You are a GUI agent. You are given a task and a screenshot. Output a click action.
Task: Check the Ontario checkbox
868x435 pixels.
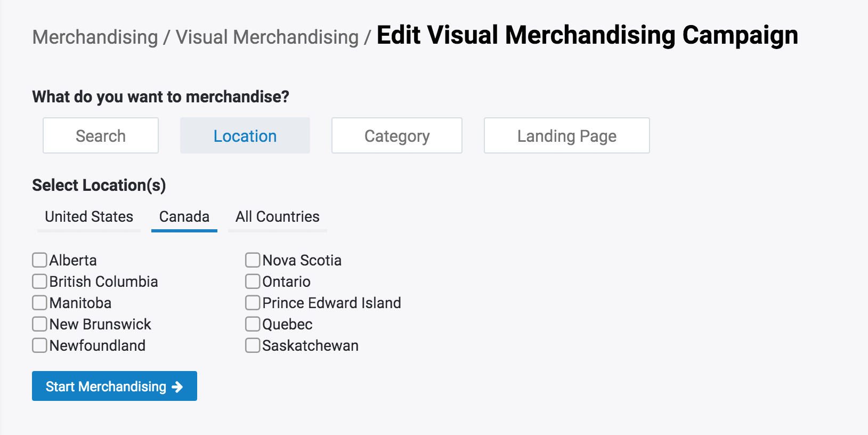[x=253, y=281]
